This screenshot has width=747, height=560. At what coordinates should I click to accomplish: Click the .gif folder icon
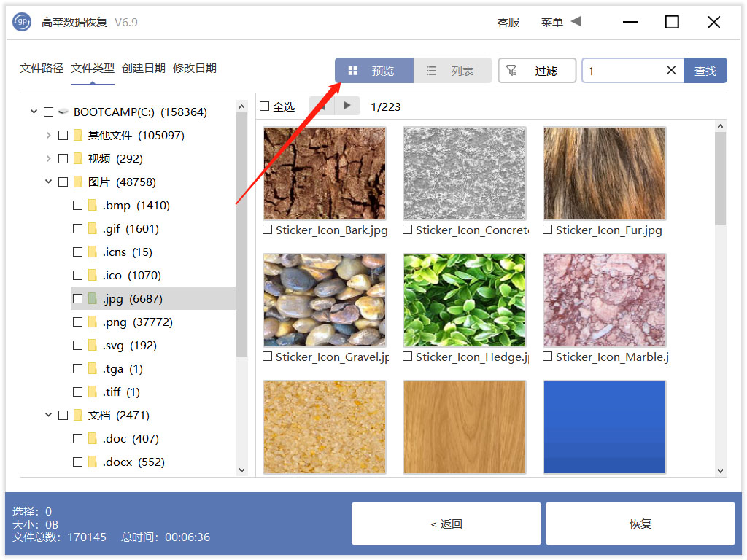[x=93, y=228]
